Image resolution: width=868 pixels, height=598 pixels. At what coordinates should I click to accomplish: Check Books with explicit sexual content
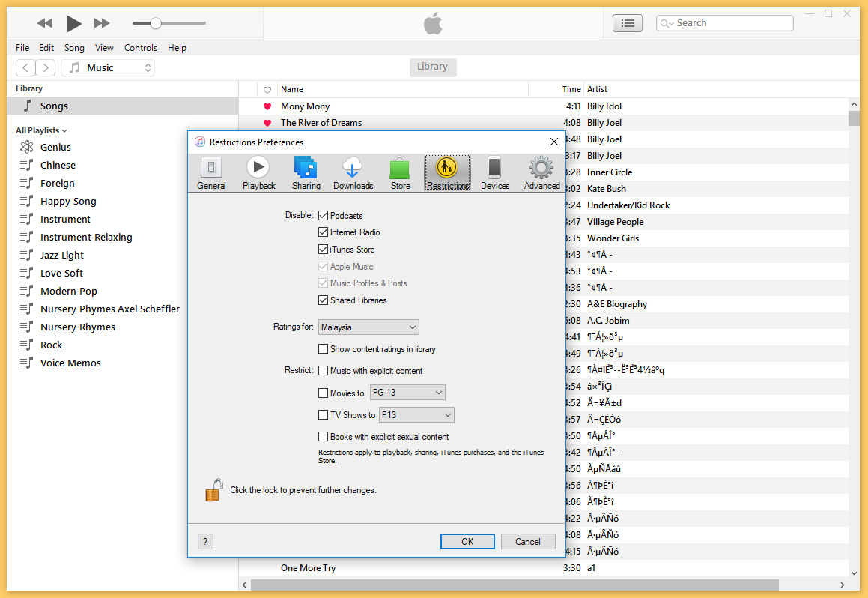click(324, 436)
